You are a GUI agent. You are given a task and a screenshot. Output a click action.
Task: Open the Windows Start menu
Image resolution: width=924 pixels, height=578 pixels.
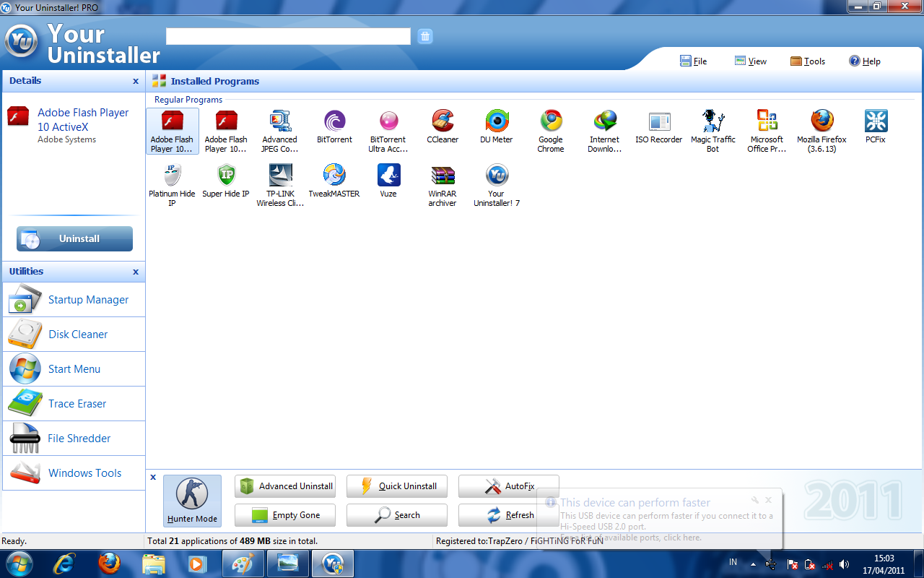[x=19, y=563]
